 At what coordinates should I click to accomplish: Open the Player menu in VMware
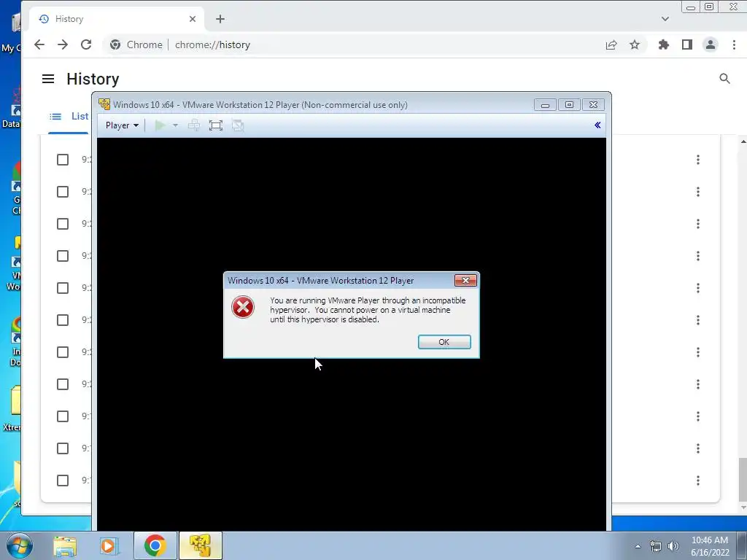[x=122, y=125]
